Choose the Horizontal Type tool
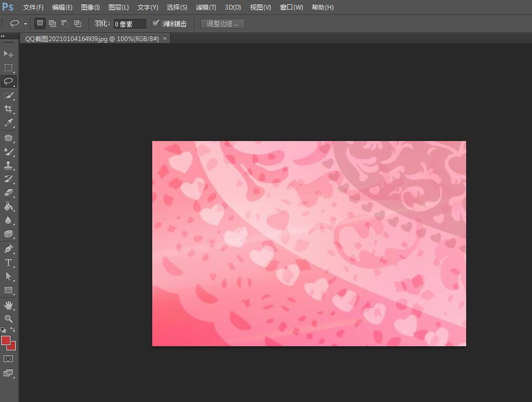Image resolution: width=532 pixels, height=402 pixels. [x=8, y=263]
